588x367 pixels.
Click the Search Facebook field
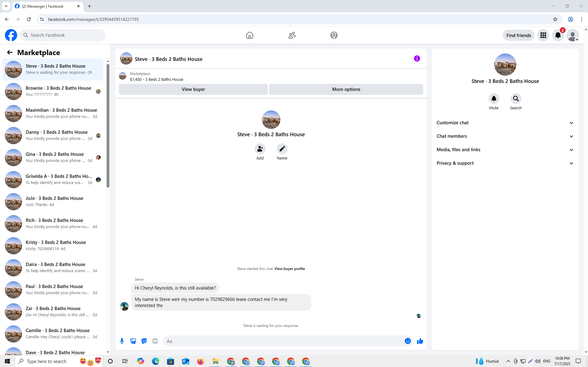[63, 35]
